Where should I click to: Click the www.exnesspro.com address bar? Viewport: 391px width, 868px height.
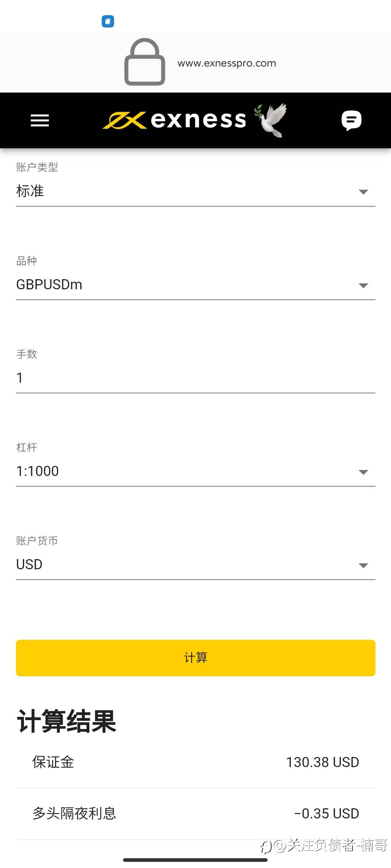[227, 63]
